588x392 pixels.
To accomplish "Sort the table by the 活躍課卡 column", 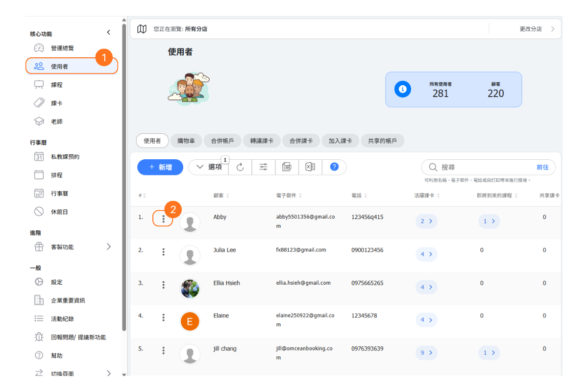I will pyautogui.click(x=426, y=196).
